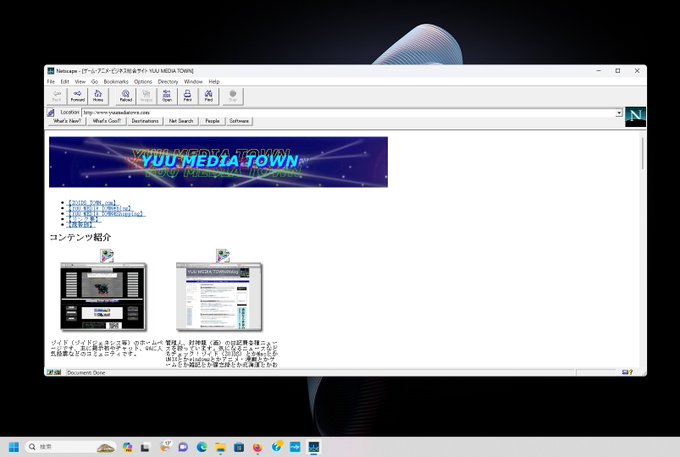Click the Forward toolbar button

pos(78,96)
